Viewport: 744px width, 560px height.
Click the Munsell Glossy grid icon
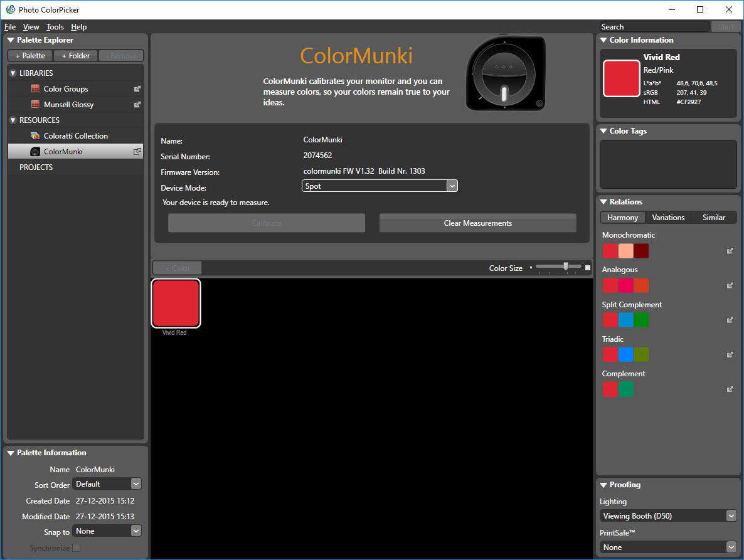pyautogui.click(x=35, y=104)
